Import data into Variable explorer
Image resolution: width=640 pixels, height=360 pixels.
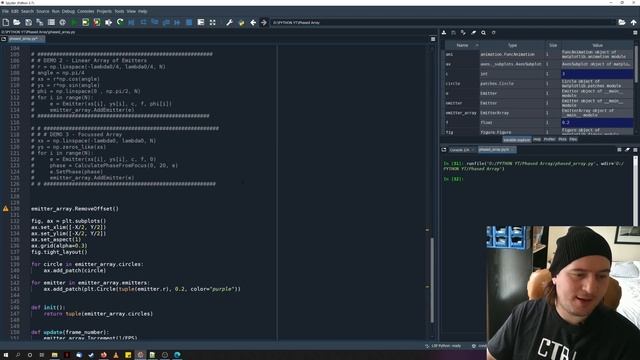coord(444,33)
